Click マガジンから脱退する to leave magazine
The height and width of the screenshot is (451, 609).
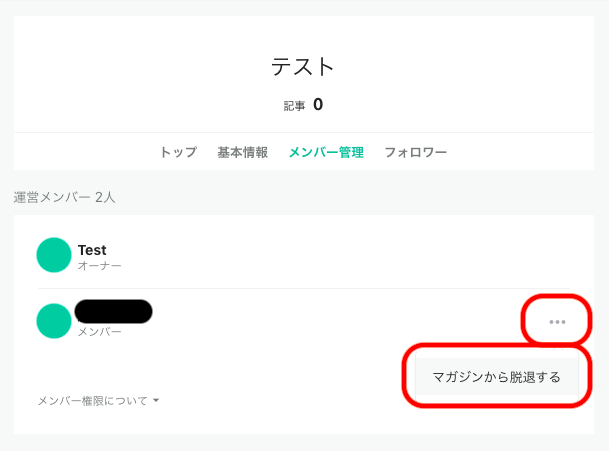pos(496,377)
